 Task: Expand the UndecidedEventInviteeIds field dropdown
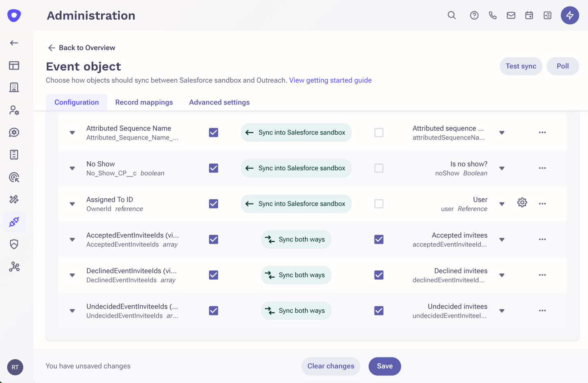(x=72, y=311)
